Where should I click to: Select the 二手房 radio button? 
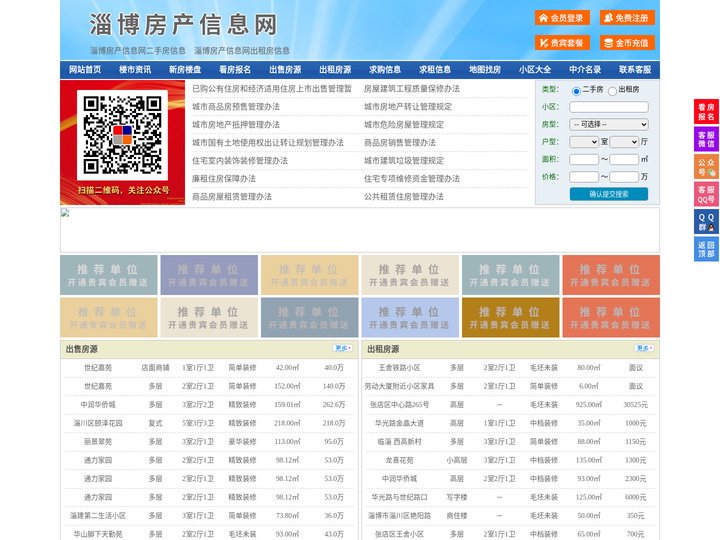(576, 91)
